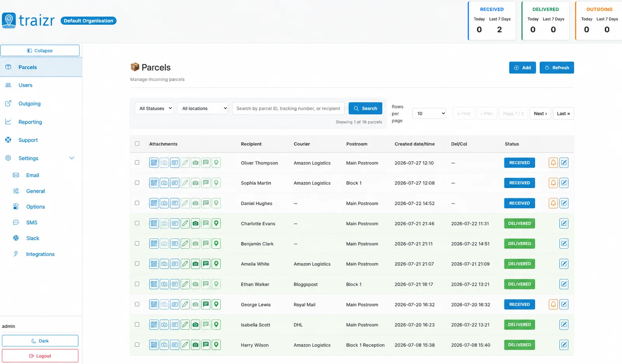Screen dimensions: 622x364
Task: Collapse the Settings submenu chevron
Action: 72,158
